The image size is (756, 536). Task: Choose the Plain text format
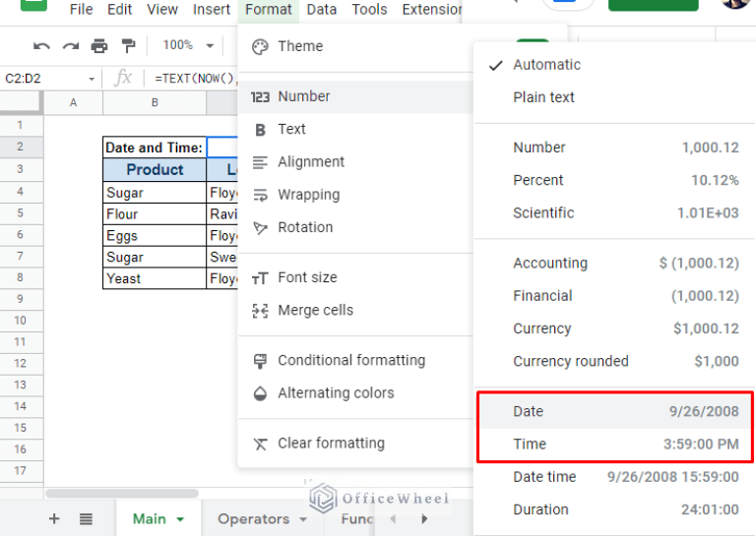(x=614, y=97)
